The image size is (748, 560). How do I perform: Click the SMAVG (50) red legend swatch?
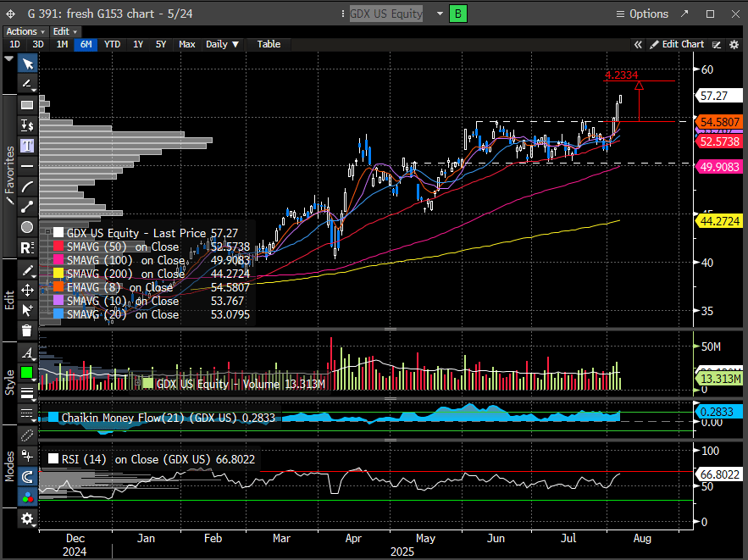pyautogui.click(x=58, y=247)
